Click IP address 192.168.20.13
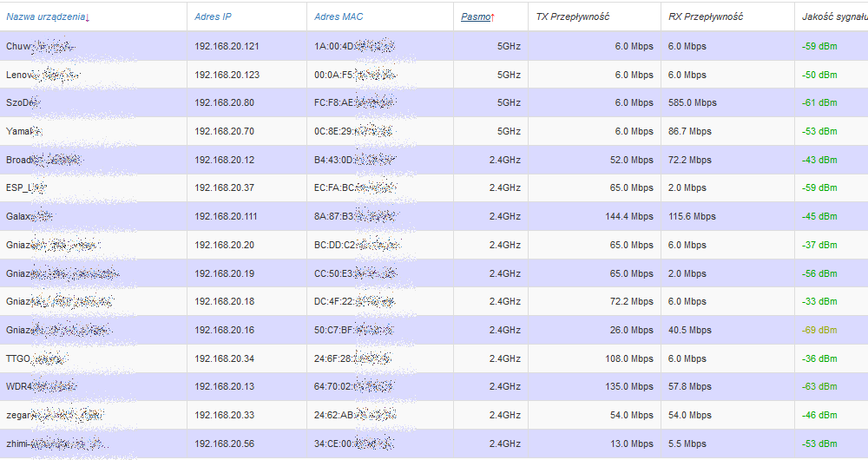This screenshot has height=460, width=868. 224,387
